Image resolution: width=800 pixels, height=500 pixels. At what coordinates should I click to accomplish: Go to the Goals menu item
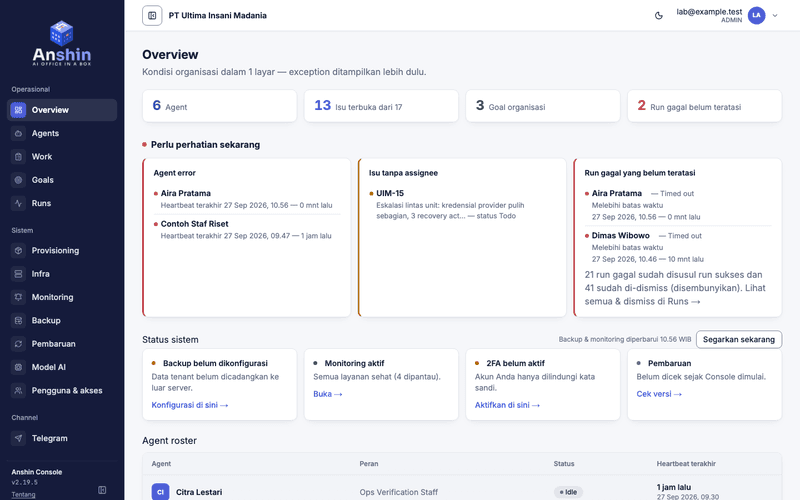tap(62, 180)
